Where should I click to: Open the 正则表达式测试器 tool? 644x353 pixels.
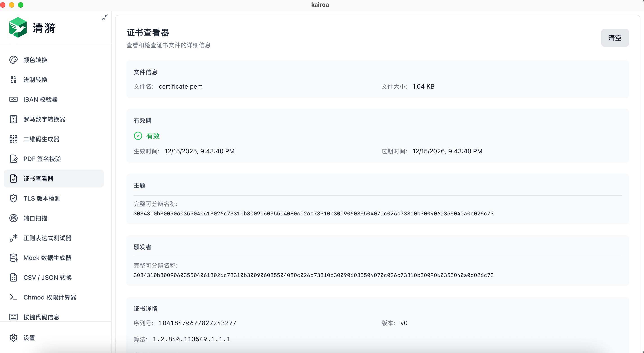point(47,238)
